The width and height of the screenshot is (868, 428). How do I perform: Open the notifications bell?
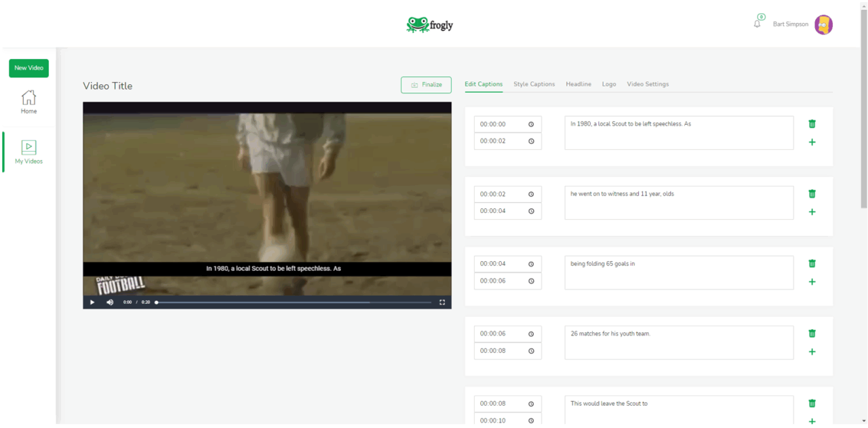point(757,24)
